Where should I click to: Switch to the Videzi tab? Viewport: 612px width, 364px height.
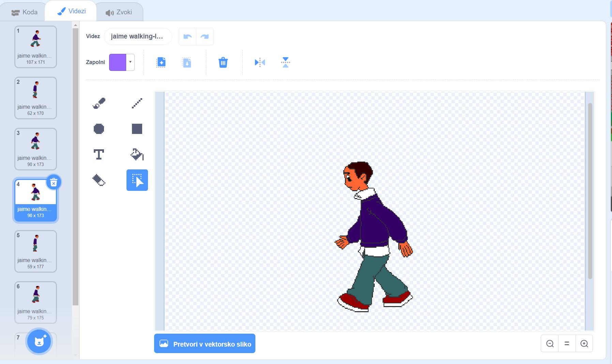(71, 11)
